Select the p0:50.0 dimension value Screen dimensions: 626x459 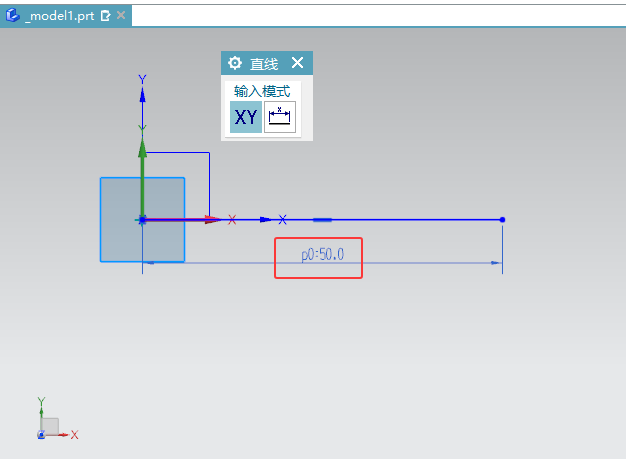(323, 254)
